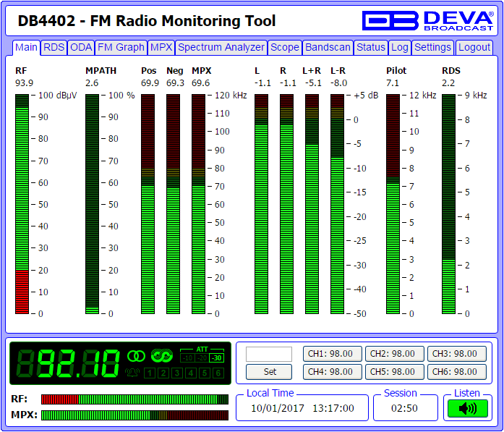Switch to the Main tab
The height and width of the screenshot is (432, 504).
(x=26, y=48)
